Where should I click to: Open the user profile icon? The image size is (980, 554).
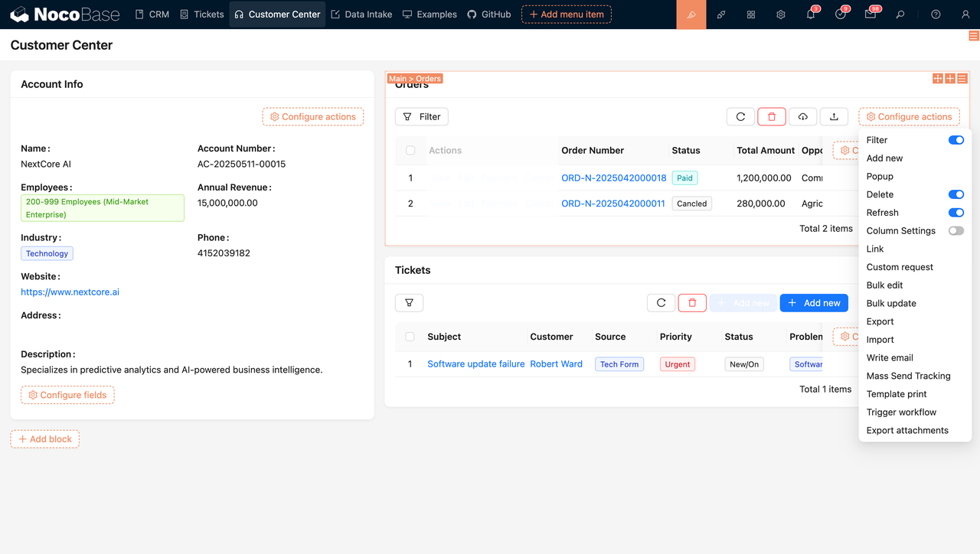[965, 15]
